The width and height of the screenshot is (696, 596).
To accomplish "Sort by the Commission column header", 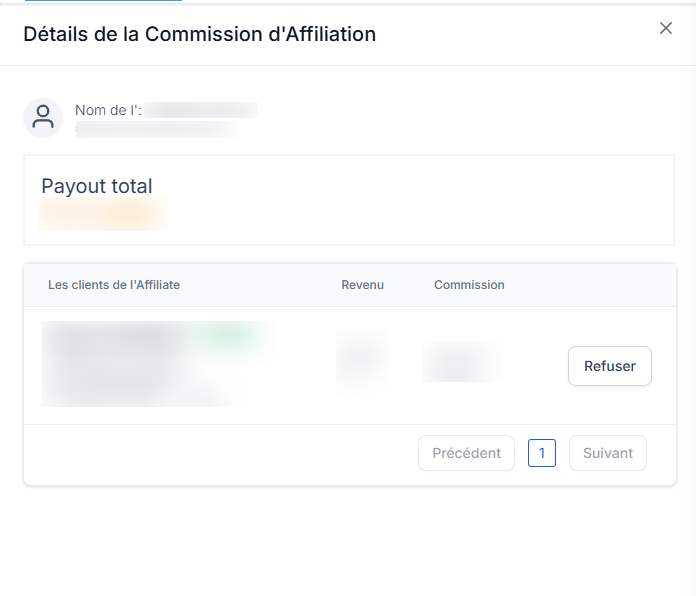I will point(469,285).
